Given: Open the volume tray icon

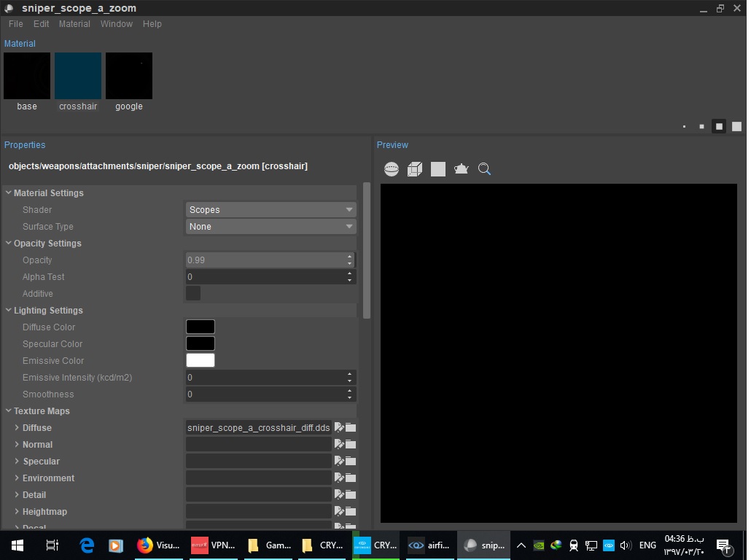Looking at the screenshot, I should tap(626, 545).
